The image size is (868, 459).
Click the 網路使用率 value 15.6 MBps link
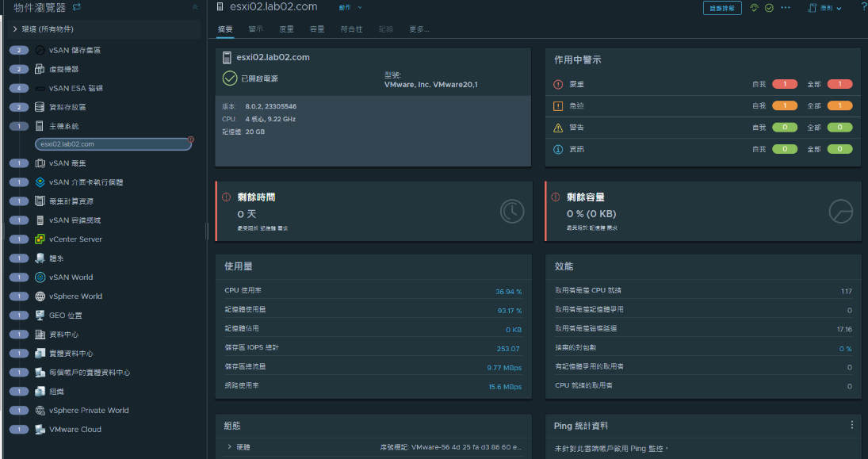pyautogui.click(x=505, y=387)
